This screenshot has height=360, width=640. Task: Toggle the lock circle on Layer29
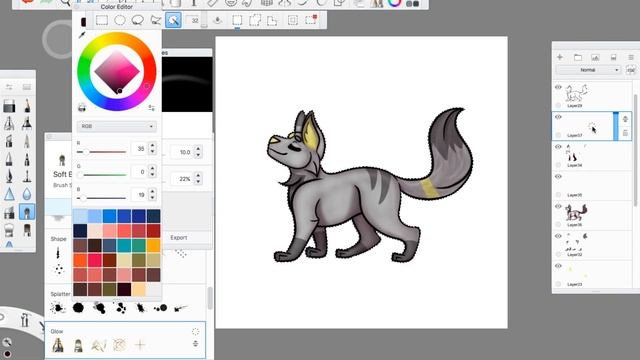pos(558,105)
